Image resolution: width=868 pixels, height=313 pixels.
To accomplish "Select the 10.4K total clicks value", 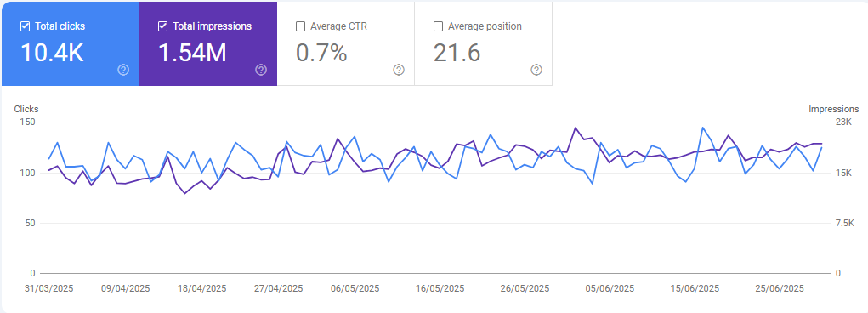I will (52, 53).
